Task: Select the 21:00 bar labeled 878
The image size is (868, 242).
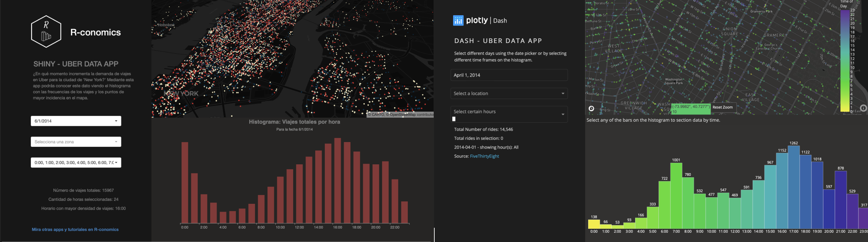Action: [840, 200]
